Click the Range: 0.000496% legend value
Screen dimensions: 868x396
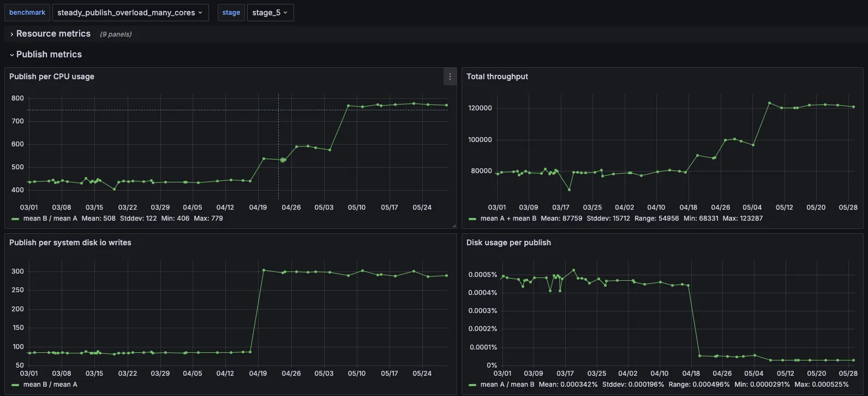[x=699, y=385]
